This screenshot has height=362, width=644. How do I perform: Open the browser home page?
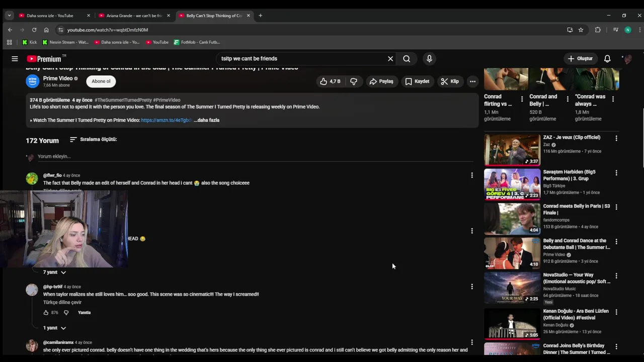[x=46, y=30]
